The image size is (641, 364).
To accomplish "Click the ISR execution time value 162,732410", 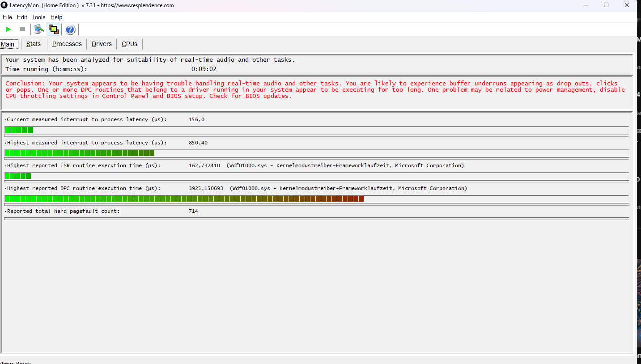I will [x=204, y=165].
